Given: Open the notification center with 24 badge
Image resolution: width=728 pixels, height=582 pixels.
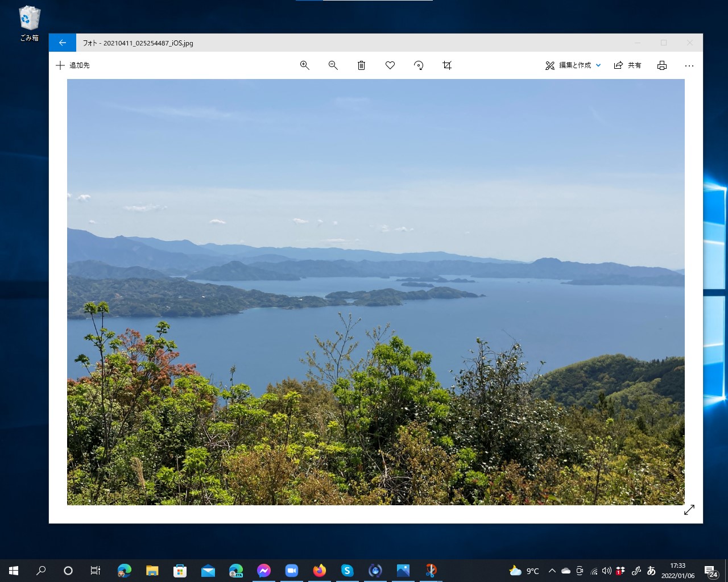Looking at the screenshot, I should click(711, 571).
